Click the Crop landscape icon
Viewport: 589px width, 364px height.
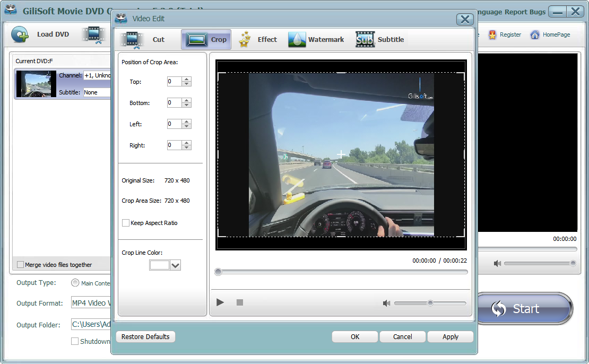(197, 39)
